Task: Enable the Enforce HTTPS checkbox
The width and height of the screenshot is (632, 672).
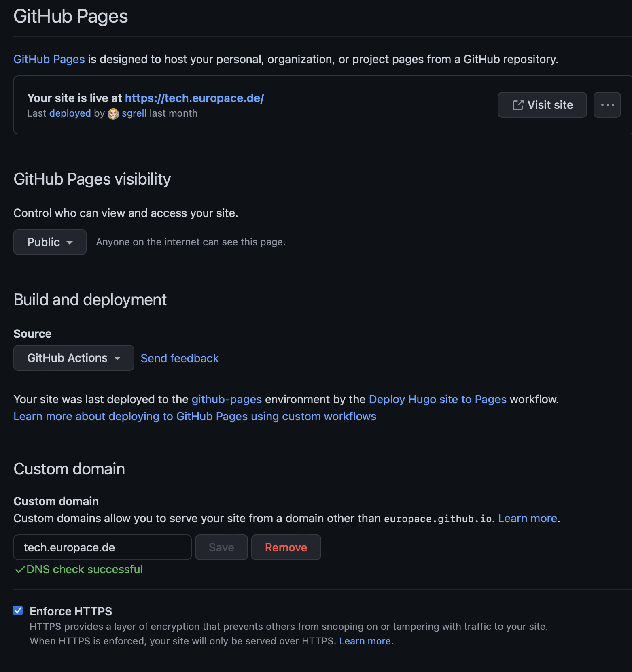Action: pyautogui.click(x=18, y=611)
